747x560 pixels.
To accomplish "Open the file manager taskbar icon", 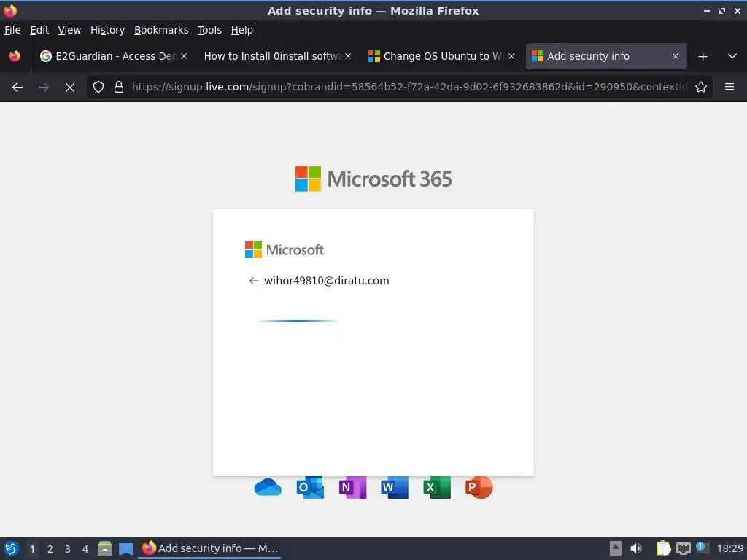I will coord(105,548).
